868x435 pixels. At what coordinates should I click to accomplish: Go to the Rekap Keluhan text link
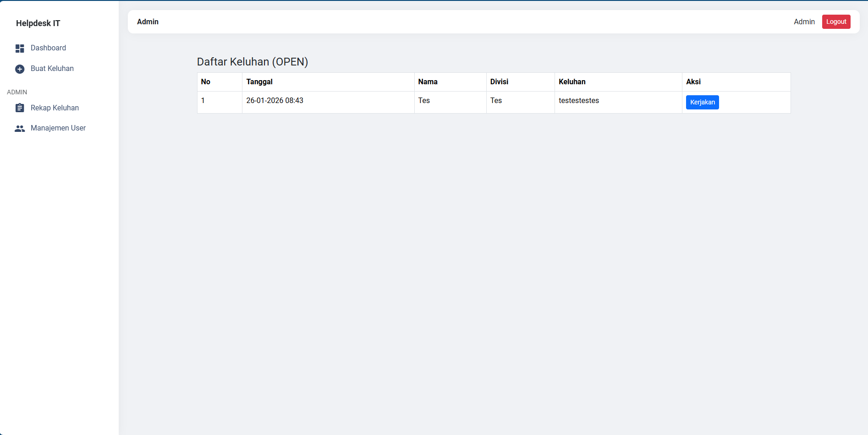55,108
